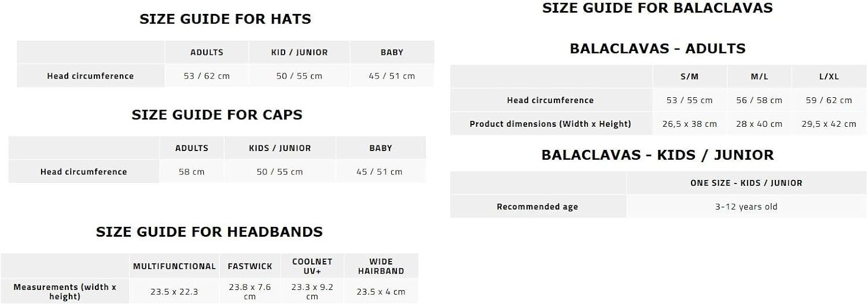Select the Wide Hairband column header
This screenshot has height=305, width=868.
pos(381,266)
